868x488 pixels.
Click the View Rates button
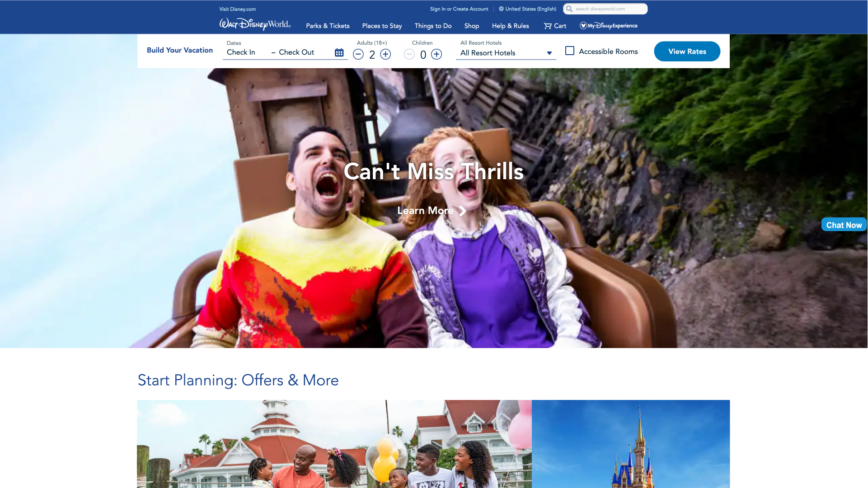point(687,51)
